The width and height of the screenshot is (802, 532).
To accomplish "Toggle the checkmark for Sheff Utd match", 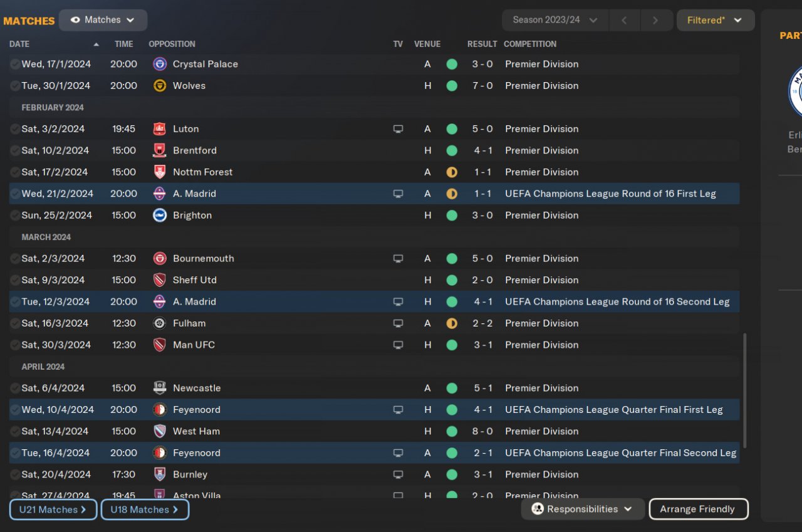I will click(15, 280).
